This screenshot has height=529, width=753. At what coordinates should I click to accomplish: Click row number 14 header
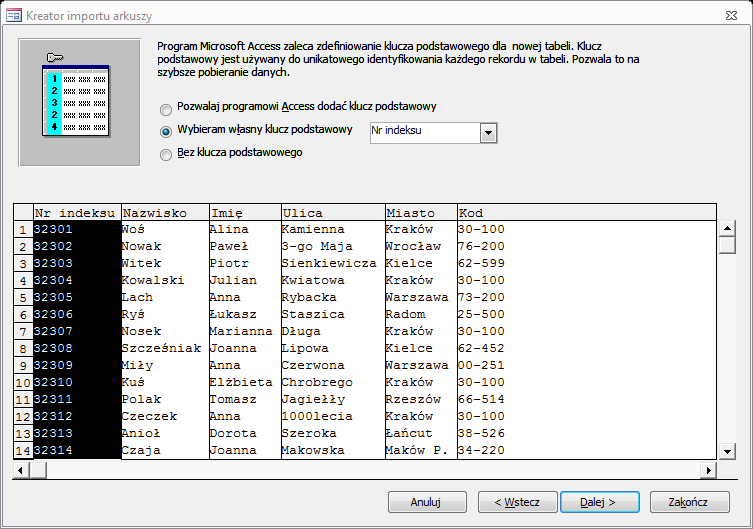pos(23,451)
